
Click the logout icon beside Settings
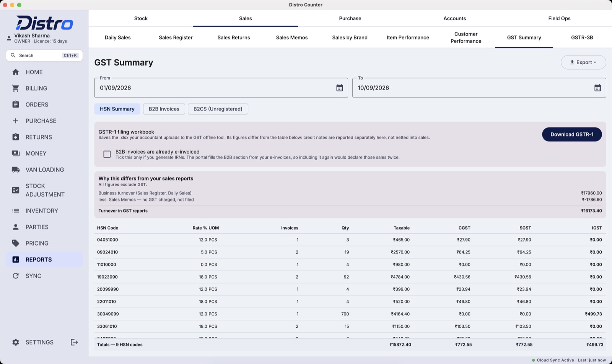pyautogui.click(x=74, y=342)
